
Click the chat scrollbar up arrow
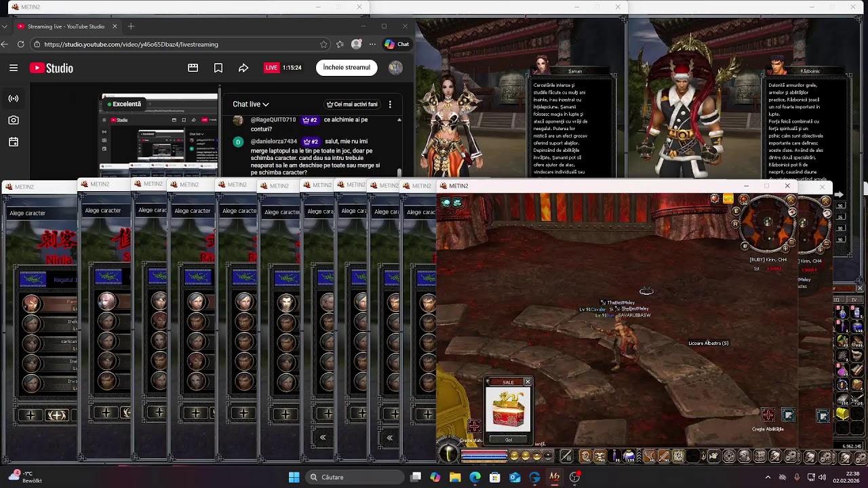[x=399, y=120]
